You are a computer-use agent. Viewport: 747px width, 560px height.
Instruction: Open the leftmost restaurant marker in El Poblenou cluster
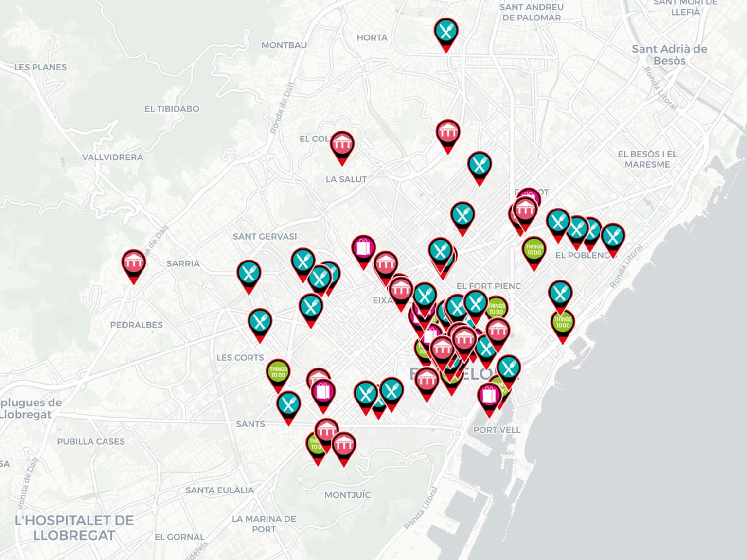558,222
